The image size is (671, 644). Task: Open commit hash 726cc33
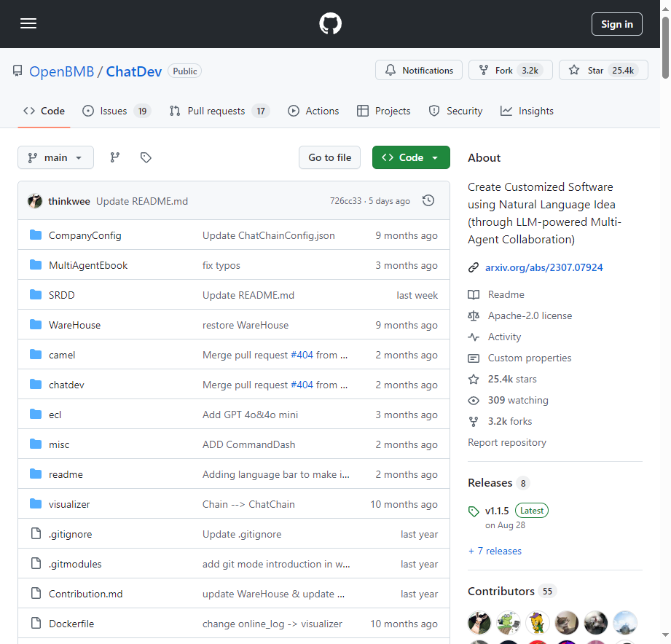[x=345, y=201]
